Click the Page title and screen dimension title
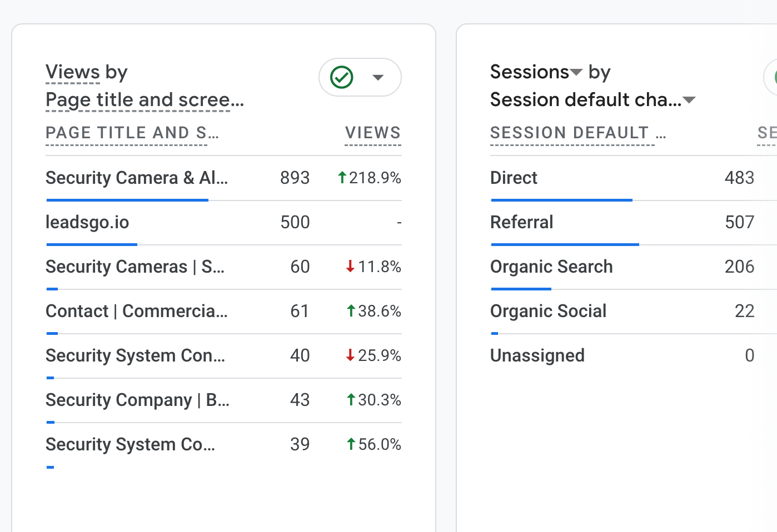 click(145, 100)
